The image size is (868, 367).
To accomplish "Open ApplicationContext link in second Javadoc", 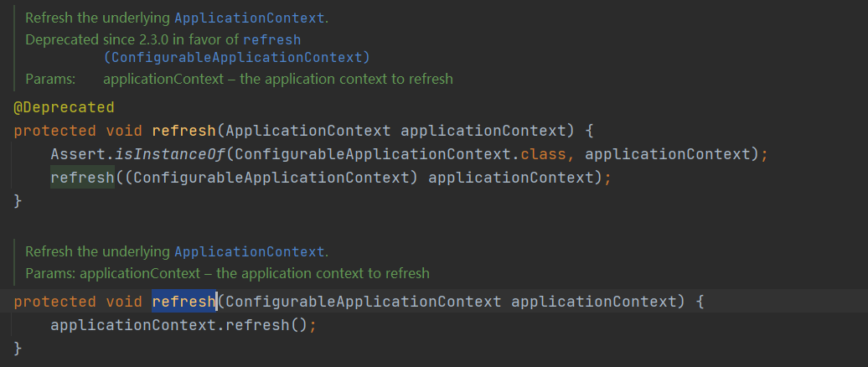I will point(249,252).
